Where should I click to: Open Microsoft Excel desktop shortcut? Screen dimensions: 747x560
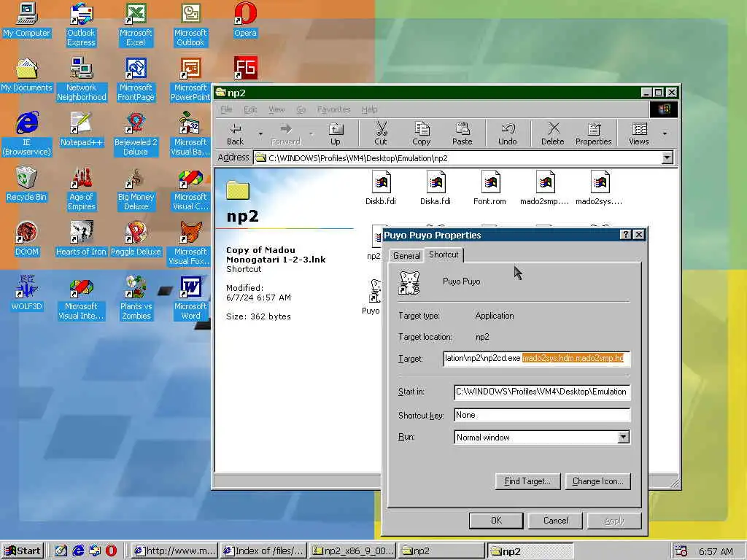pyautogui.click(x=136, y=25)
